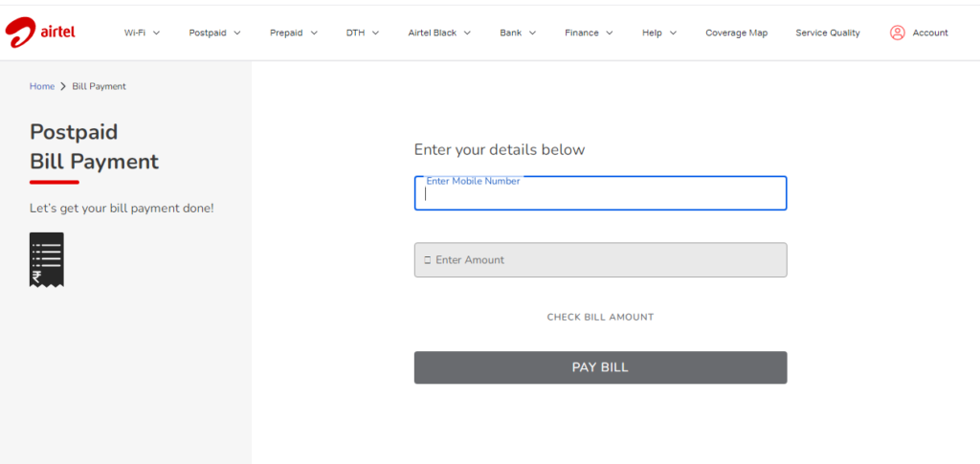Open the Airtel Black nav item
980x464 pixels.
432,33
